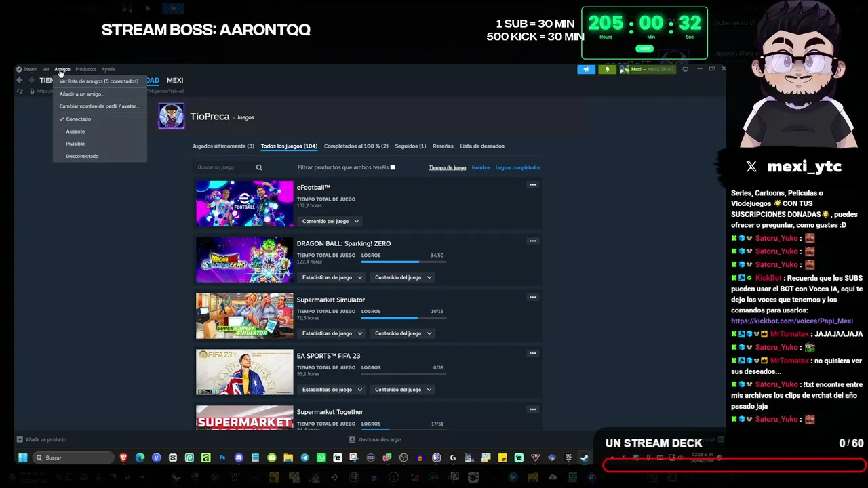Expand 'Contenido del juego' for eFootball
Screen dimensions: 868x488
pyautogui.click(x=330, y=221)
